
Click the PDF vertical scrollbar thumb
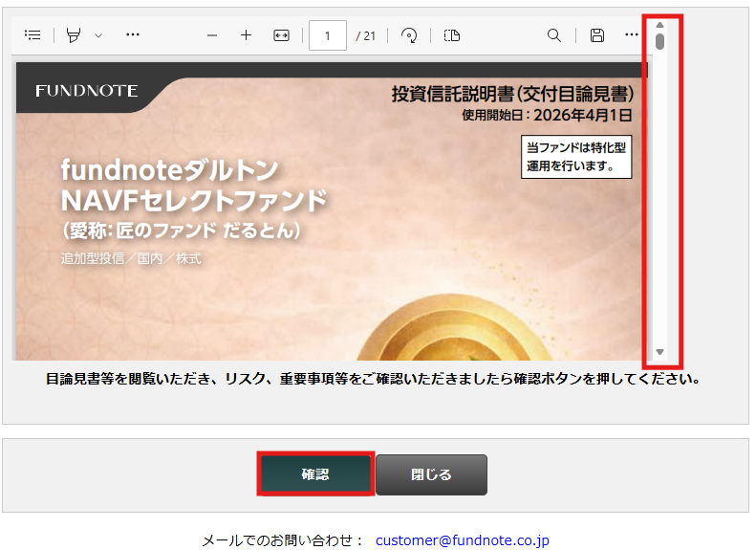click(660, 41)
